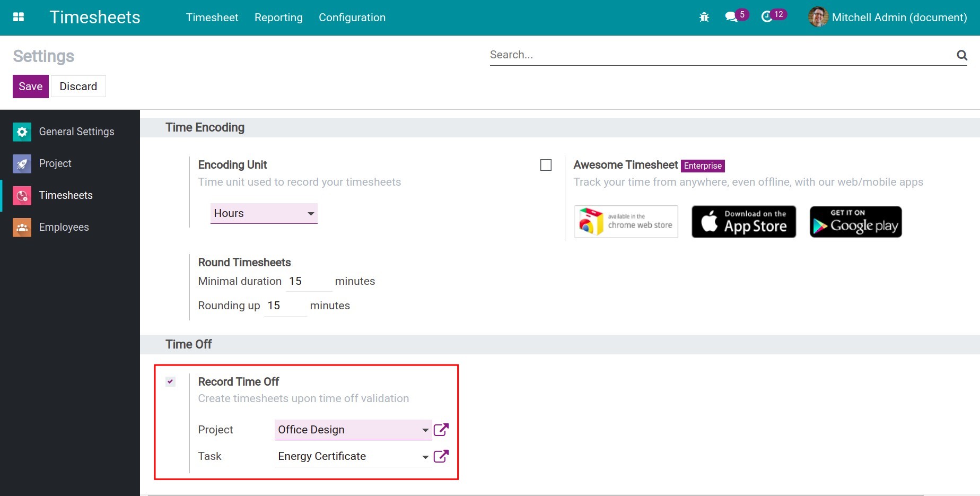Open the Task dropdown showing Energy Certificate
This screenshot has height=496, width=980.
tap(352, 456)
